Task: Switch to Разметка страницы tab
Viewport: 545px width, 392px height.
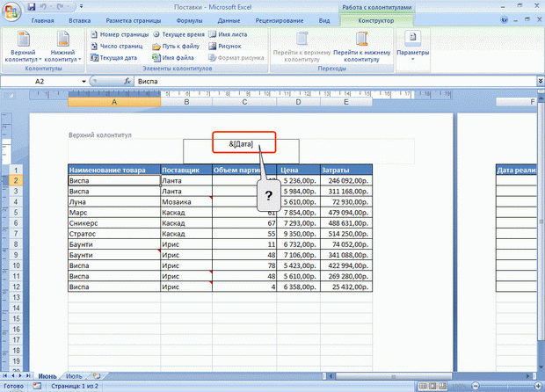Action: pyautogui.click(x=133, y=20)
